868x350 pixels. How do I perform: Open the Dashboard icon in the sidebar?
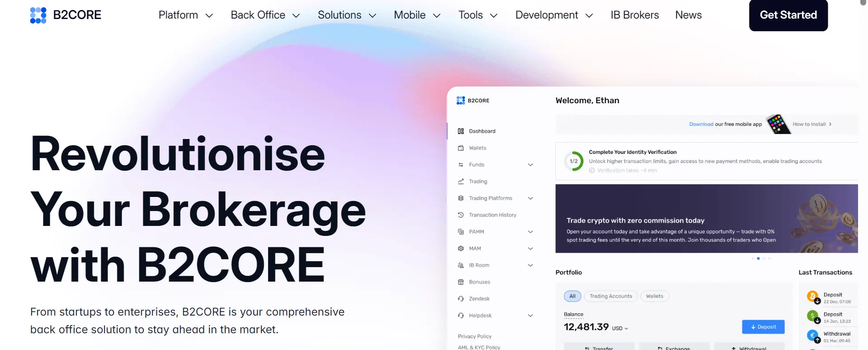click(460, 131)
